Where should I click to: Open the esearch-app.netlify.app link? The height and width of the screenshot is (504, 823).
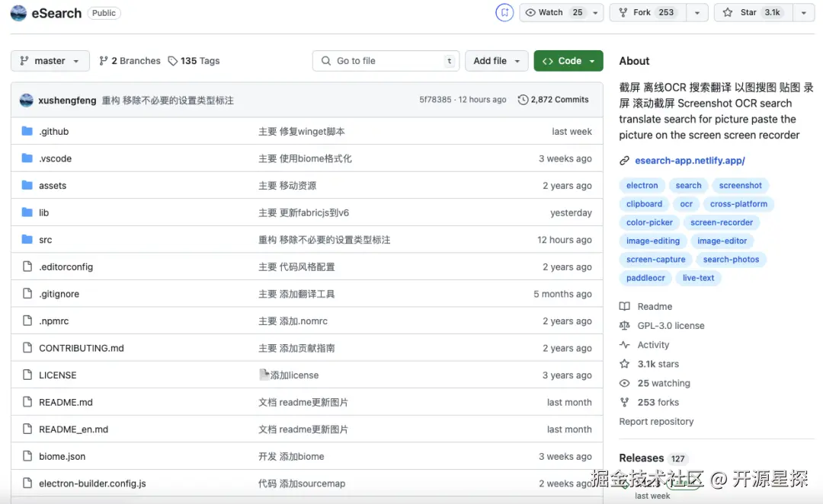(690, 161)
